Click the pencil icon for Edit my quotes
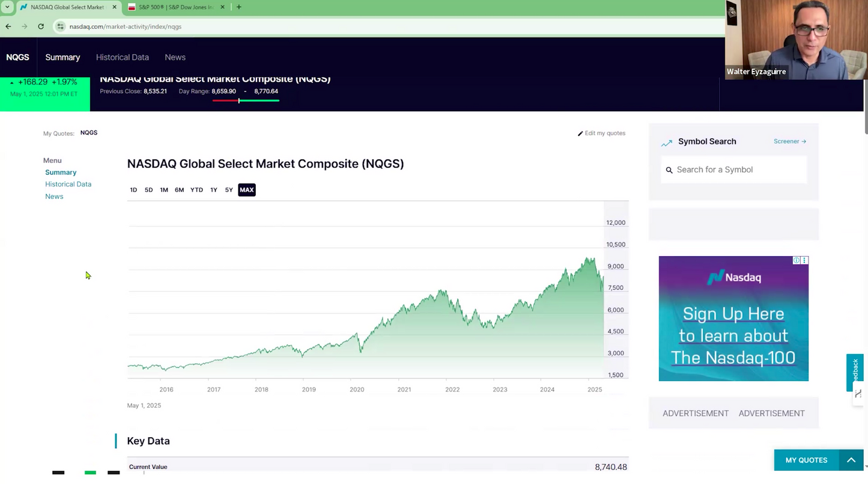 [580, 133]
